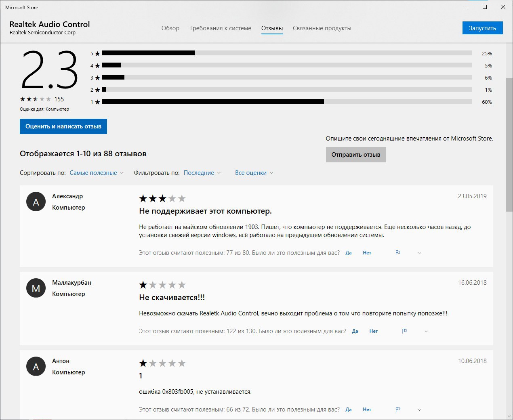Open the Все оценки rating filter
Image resolution: width=513 pixels, height=420 pixels.
pos(254,173)
